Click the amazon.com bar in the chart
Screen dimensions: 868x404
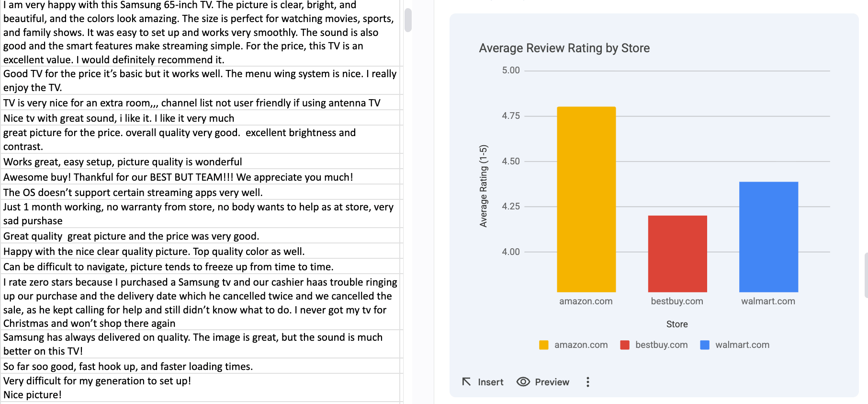point(586,199)
